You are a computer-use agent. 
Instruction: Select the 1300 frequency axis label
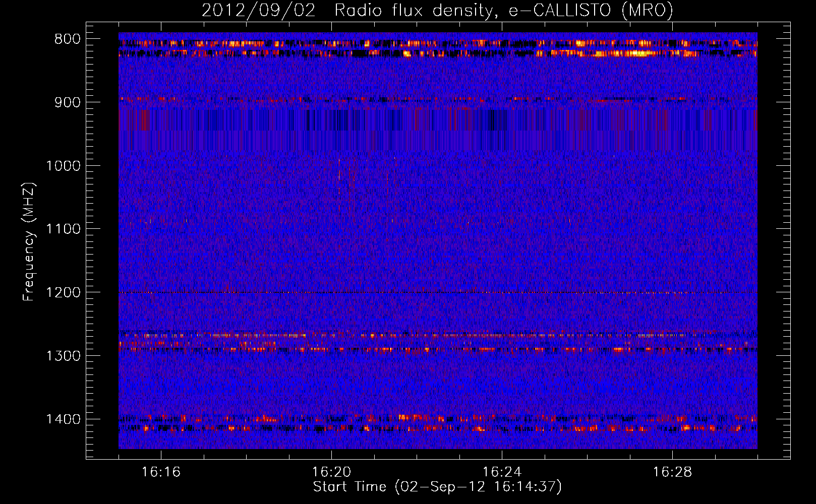click(x=63, y=356)
